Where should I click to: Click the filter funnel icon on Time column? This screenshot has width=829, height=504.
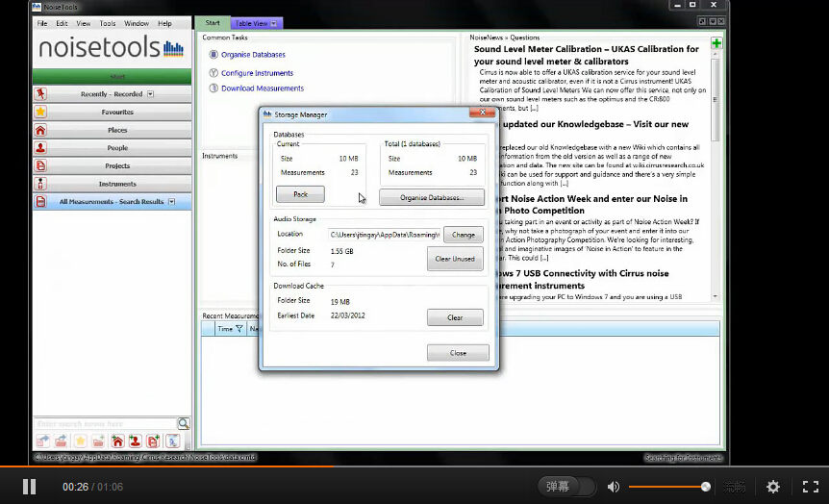click(239, 329)
